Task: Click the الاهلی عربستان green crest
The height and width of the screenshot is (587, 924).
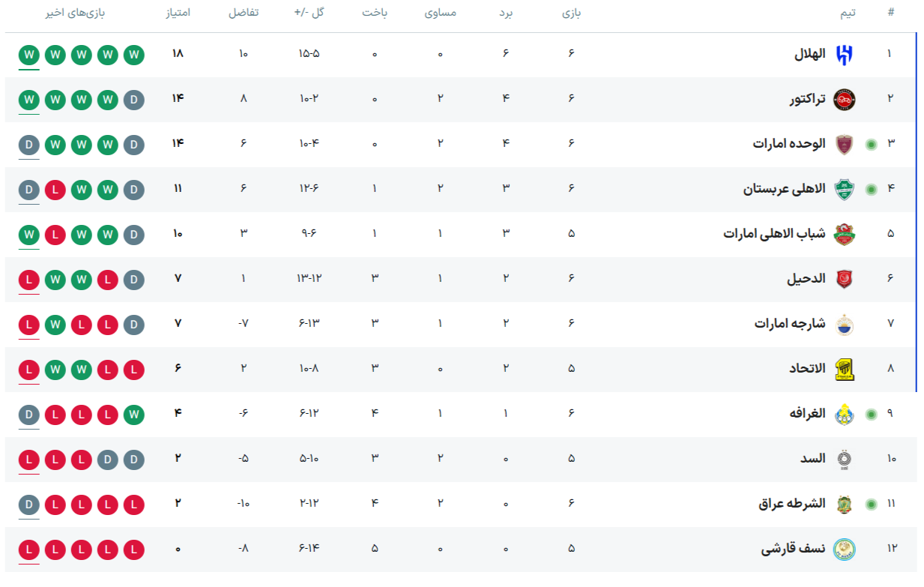Action: tap(845, 189)
